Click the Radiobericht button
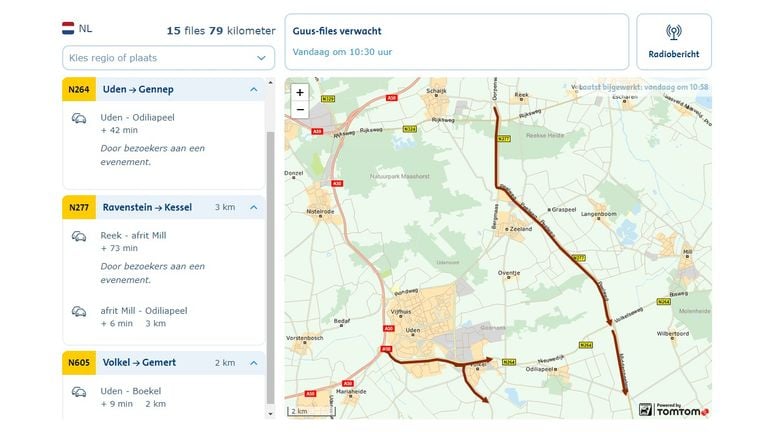This screenshot has height=432, width=768. click(x=673, y=42)
